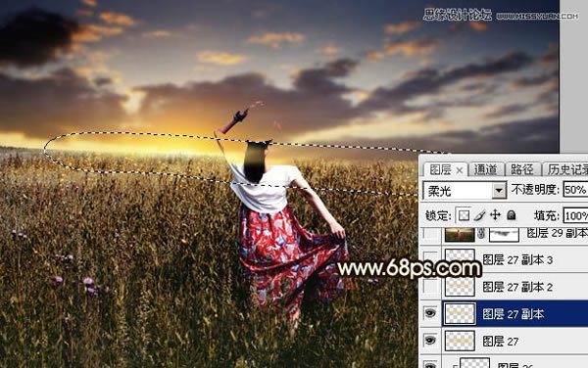The height and width of the screenshot is (368, 588).
Task: Show the 图层 27 副本 2 layer
Action: [x=430, y=287]
